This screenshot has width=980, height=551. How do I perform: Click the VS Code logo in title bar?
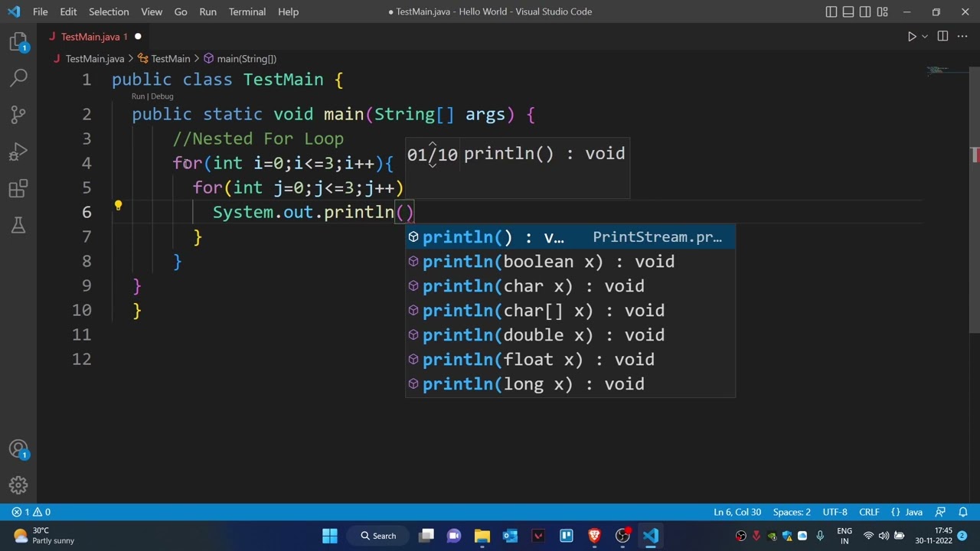pos(14,11)
